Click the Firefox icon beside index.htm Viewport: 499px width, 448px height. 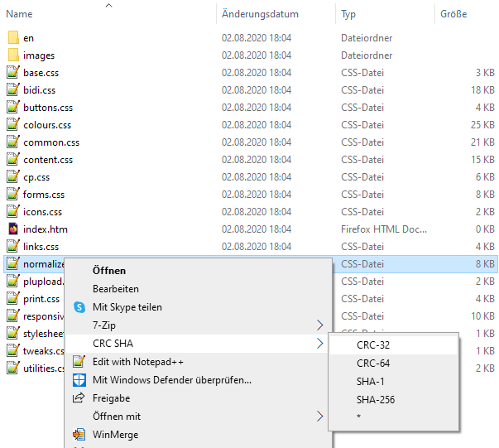(x=12, y=229)
